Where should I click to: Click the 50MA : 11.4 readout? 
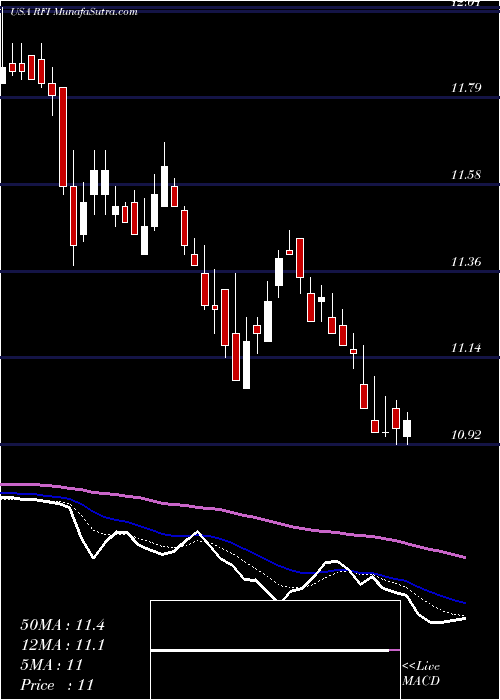click(x=62, y=625)
